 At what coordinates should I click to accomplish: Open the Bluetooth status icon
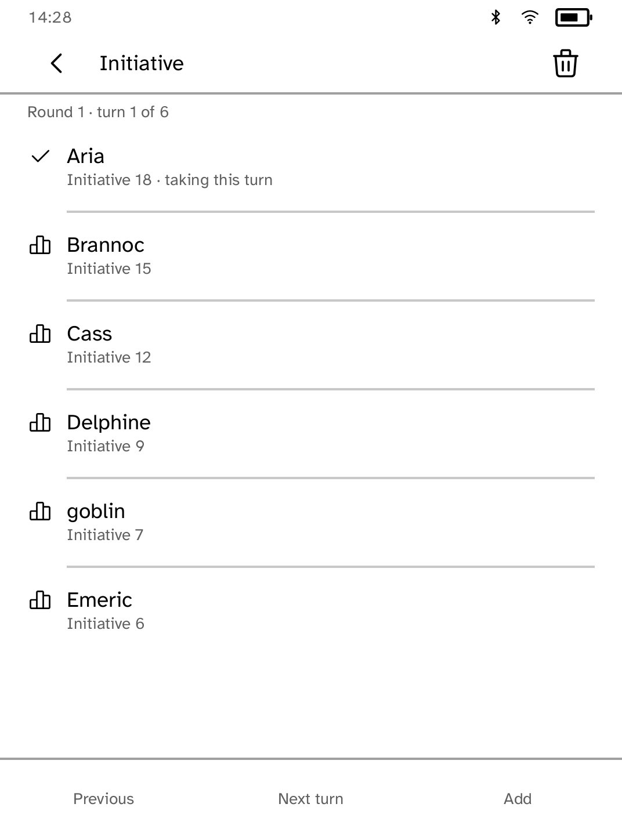(496, 17)
